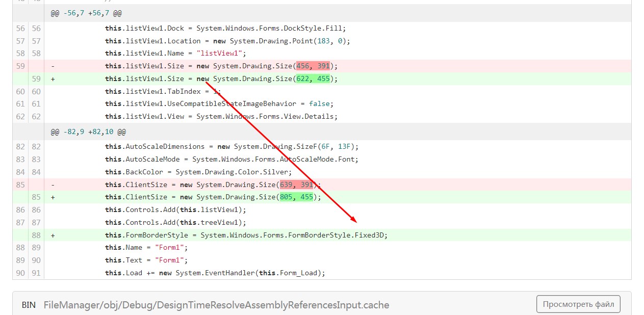Select the plus marker on added listView1.Size line

[53, 78]
